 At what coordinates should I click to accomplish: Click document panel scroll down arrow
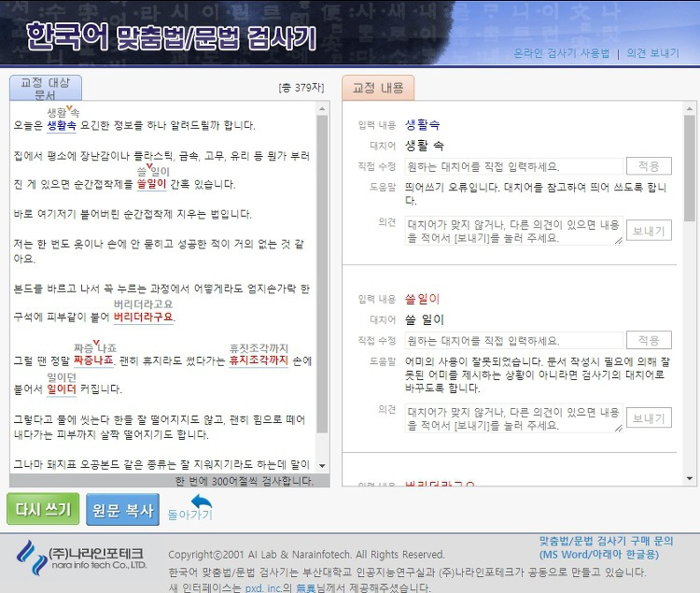322,466
